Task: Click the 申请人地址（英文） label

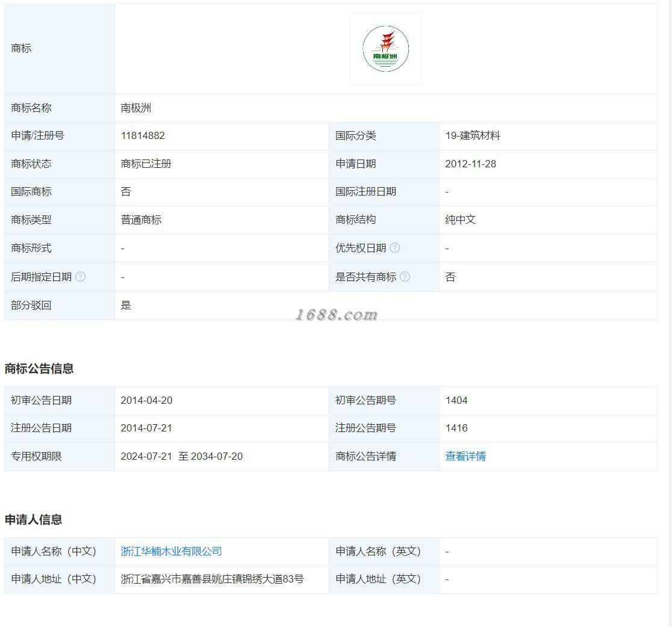Action: [x=378, y=579]
